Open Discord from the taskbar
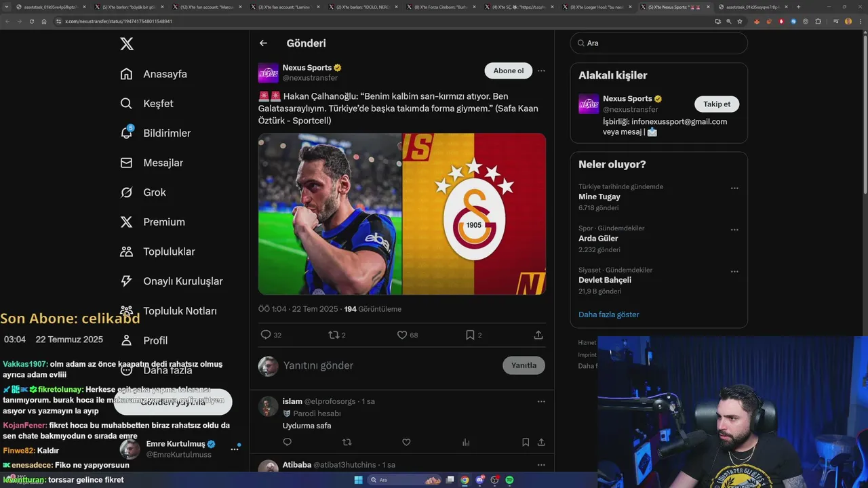Viewport: 868px width, 488px height. point(479,480)
